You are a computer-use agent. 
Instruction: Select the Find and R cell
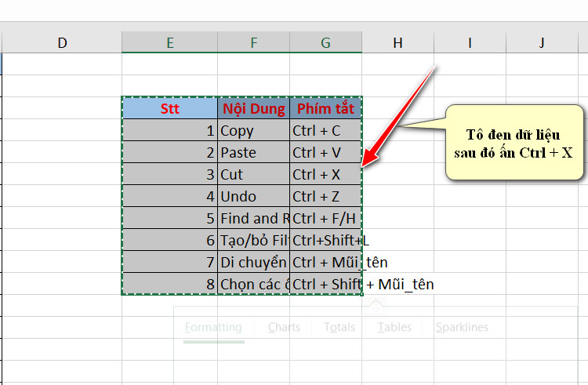[253, 218]
